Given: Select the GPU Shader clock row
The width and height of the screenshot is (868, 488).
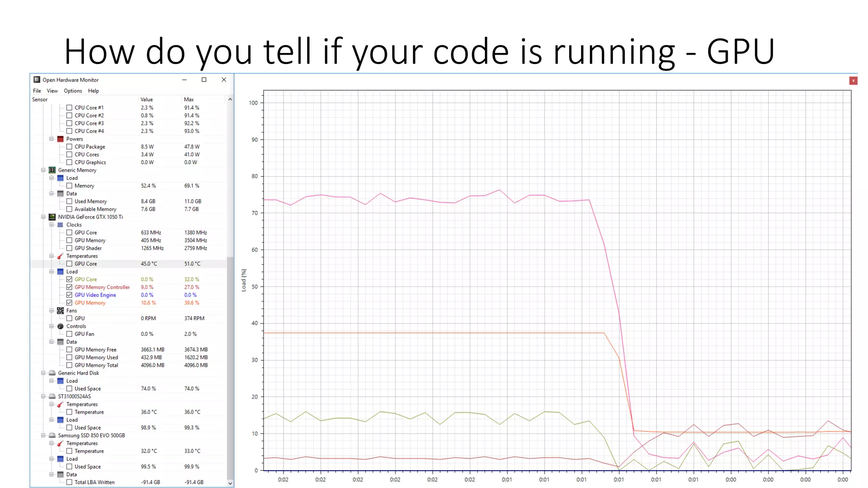Looking at the screenshot, I should click(128, 248).
